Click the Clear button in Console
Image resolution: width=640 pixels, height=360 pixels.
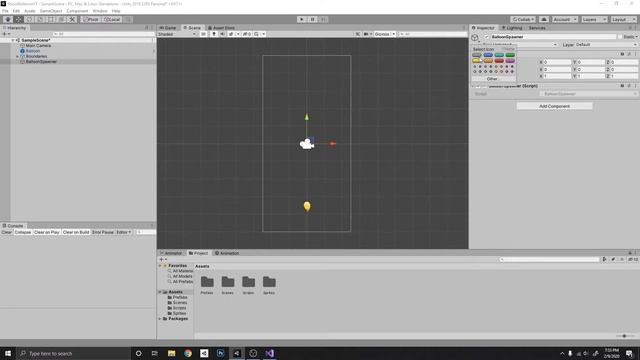7,232
